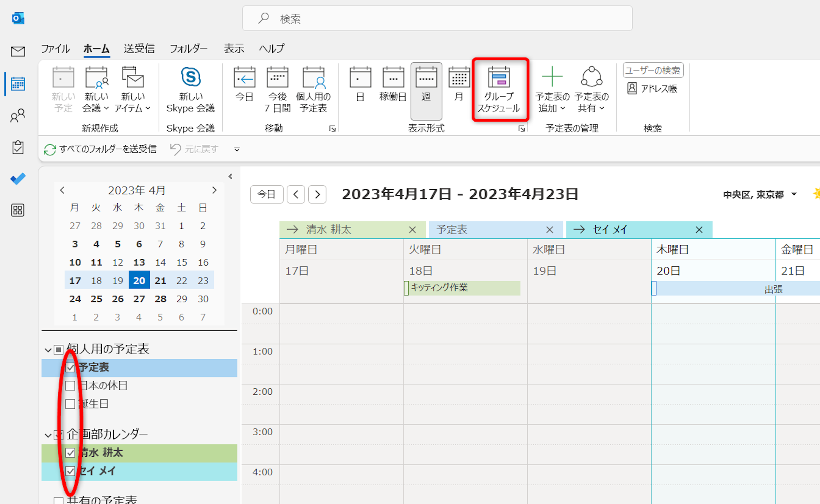Screen dimensions: 820x504
Task: Click the Mail icon in the sidebar
Action: pos(18,52)
